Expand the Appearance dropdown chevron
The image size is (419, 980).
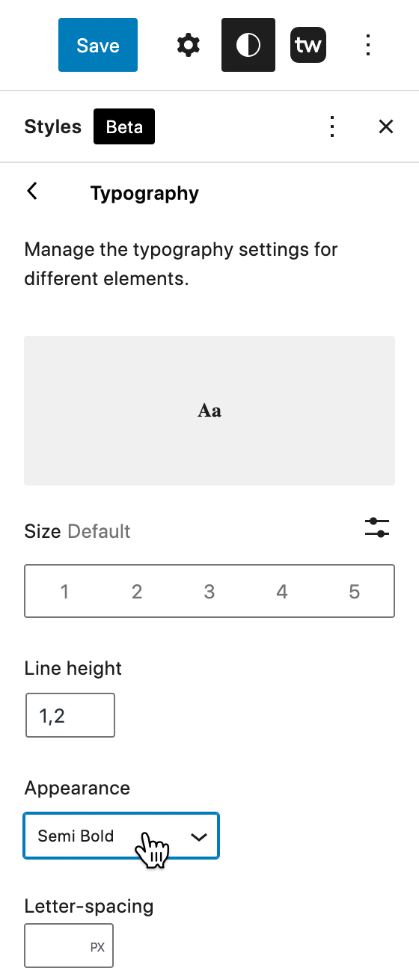pyautogui.click(x=198, y=836)
